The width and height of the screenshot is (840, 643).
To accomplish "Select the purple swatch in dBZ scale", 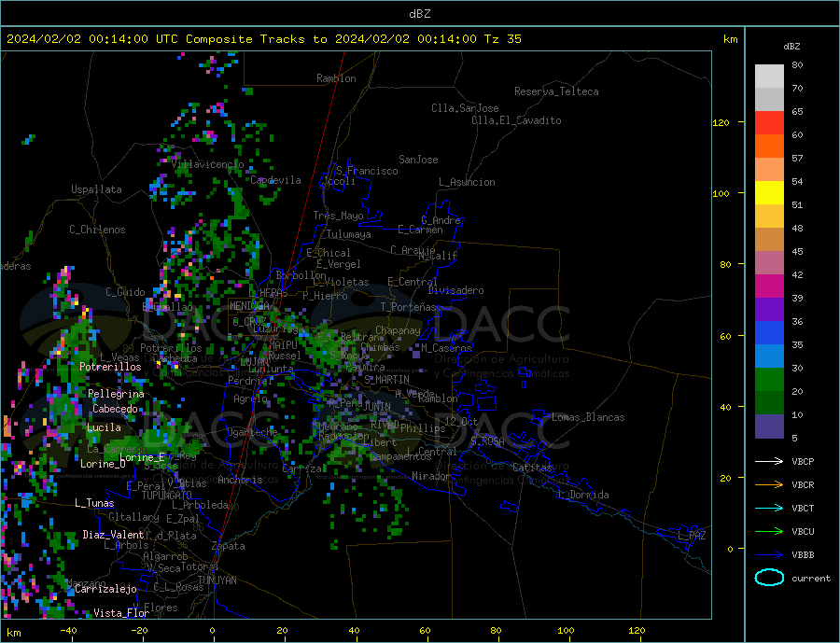I will pyautogui.click(x=769, y=310).
